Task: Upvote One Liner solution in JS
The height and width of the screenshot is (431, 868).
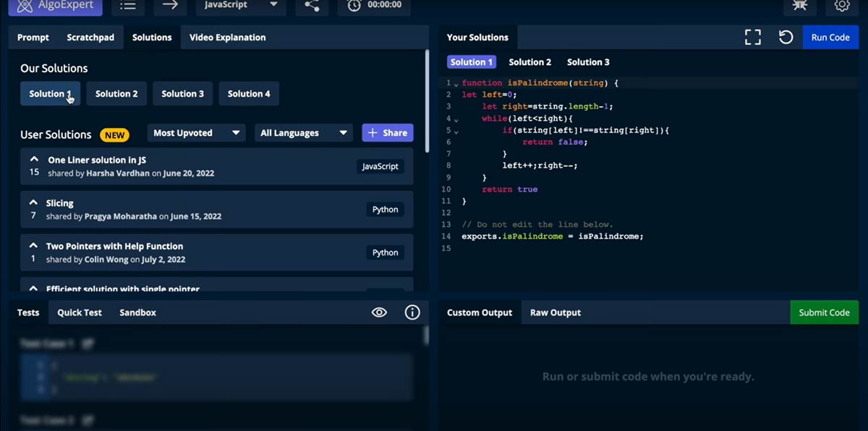Action: point(34,159)
